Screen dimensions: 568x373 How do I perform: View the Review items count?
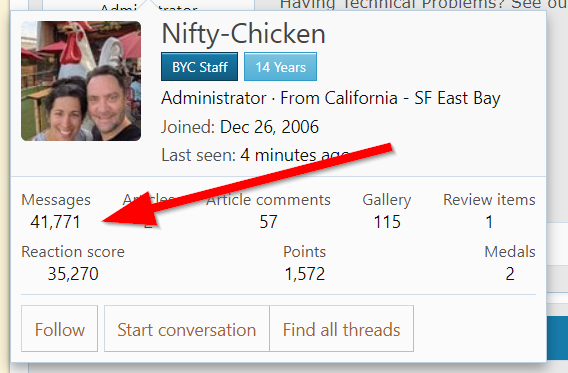(489, 222)
